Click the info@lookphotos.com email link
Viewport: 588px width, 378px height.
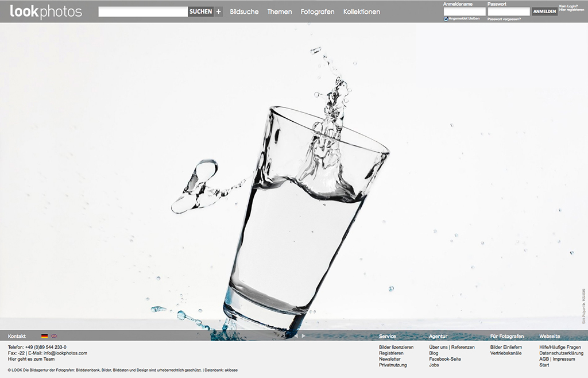pos(65,353)
